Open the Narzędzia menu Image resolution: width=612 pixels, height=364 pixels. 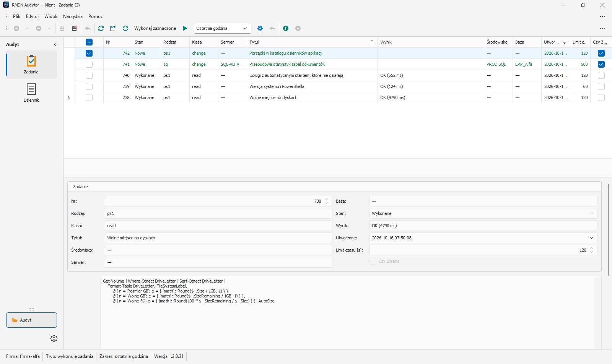click(73, 16)
